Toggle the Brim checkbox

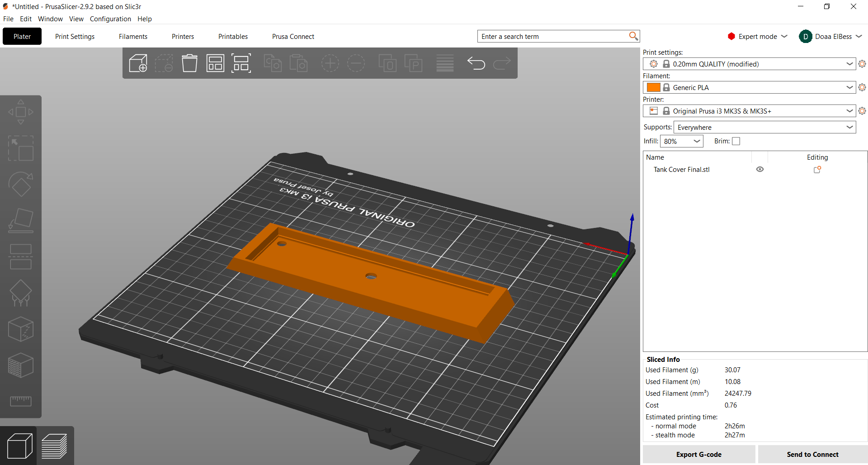[x=736, y=141]
